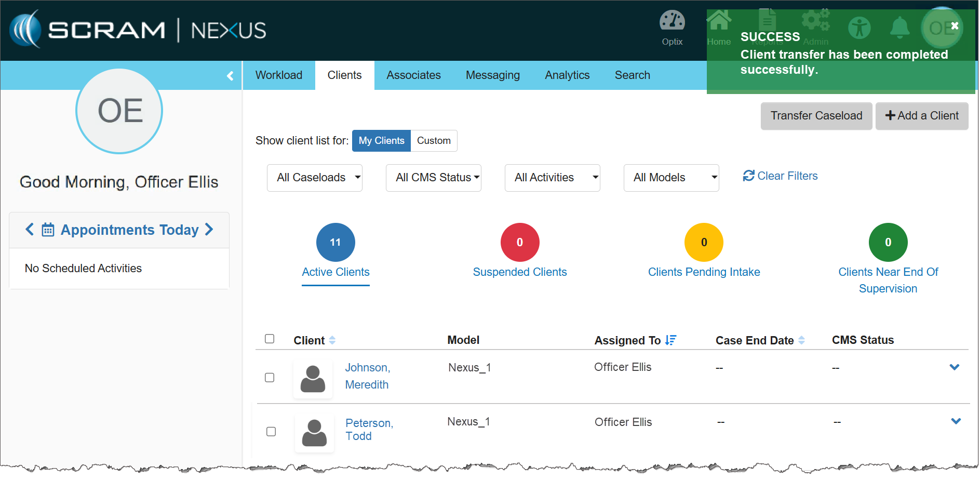Tick the select-all clients checkbox

point(270,339)
